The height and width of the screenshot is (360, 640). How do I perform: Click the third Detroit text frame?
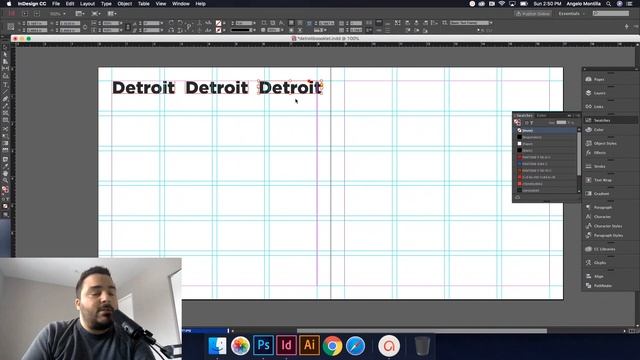coord(290,87)
